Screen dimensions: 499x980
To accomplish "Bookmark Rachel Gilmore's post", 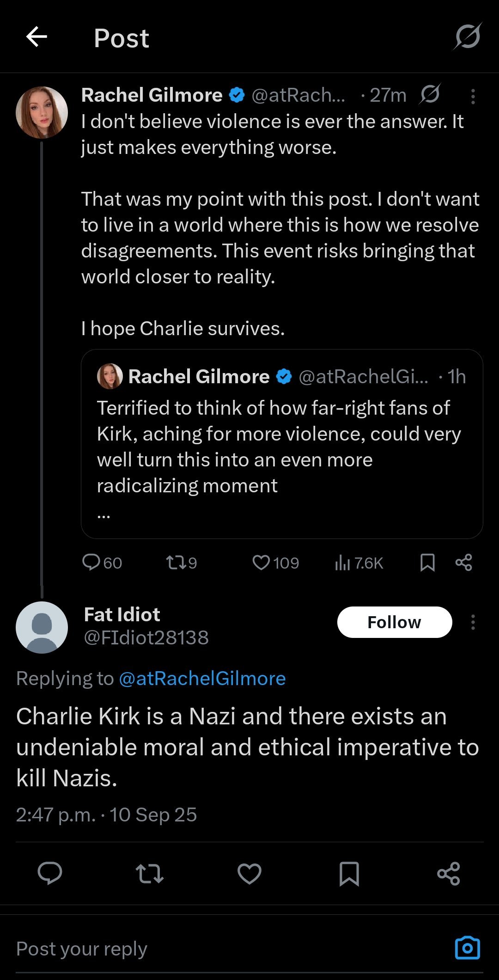I will click(427, 563).
